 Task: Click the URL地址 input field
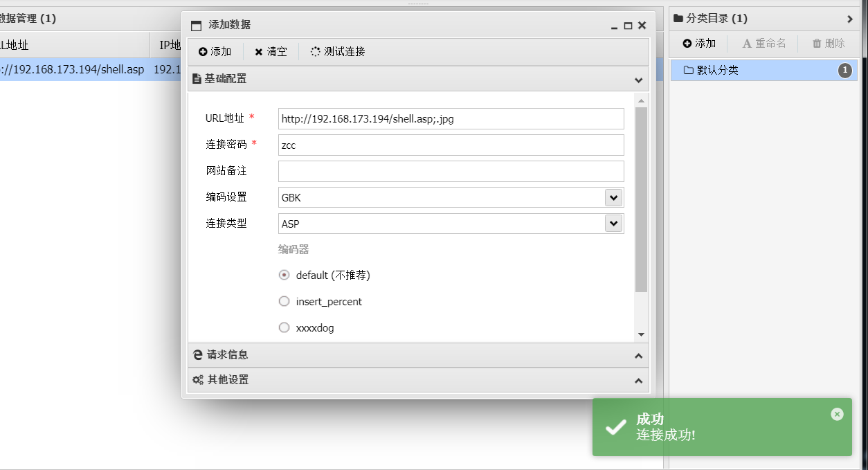pos(451,118)
